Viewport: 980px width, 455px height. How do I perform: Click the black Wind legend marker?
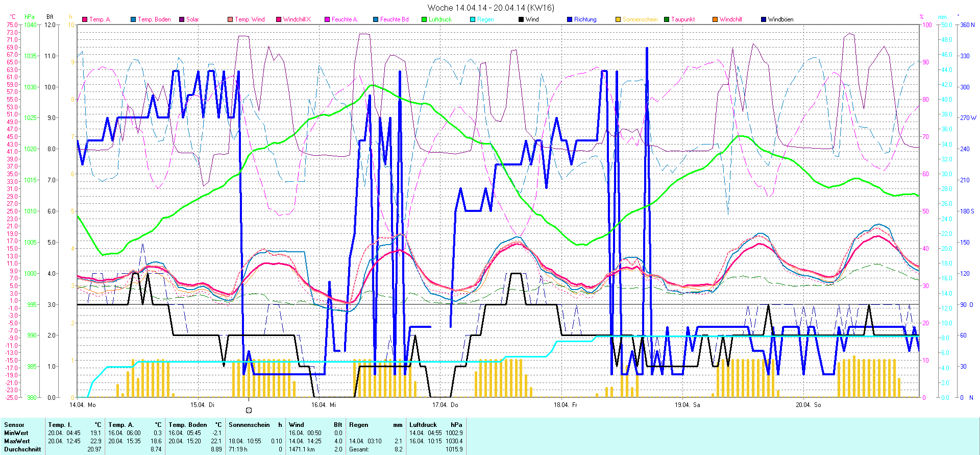click(521, 19)
